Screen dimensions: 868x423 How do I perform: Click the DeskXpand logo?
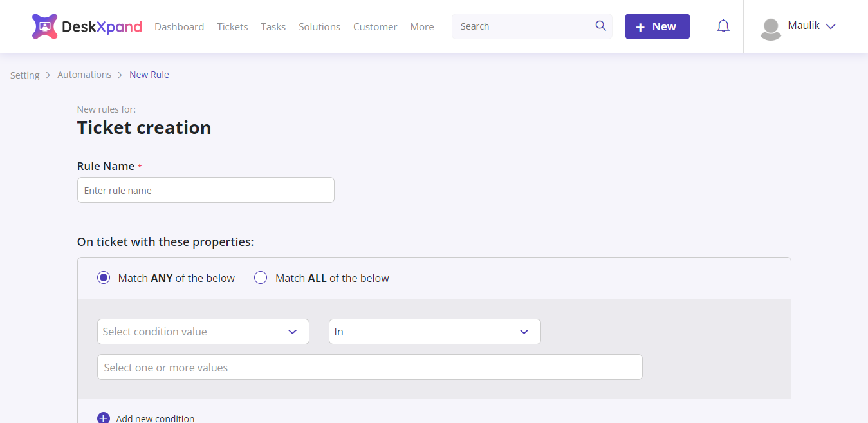tap(86, 26)
